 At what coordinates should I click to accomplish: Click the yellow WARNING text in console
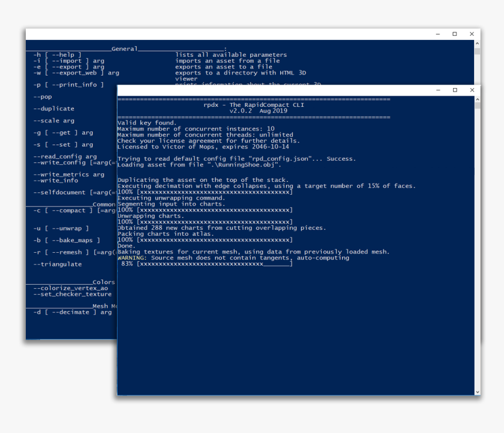(x=132, y=258)
